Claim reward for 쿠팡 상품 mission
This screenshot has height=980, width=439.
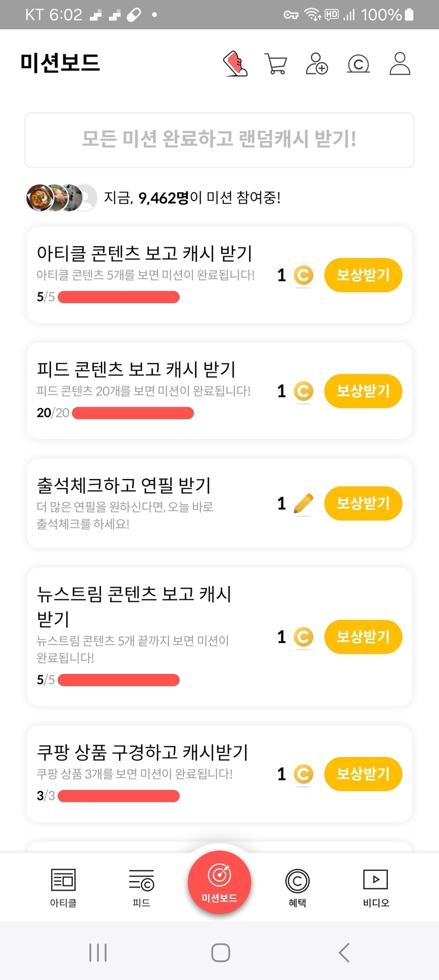point(363,774)
